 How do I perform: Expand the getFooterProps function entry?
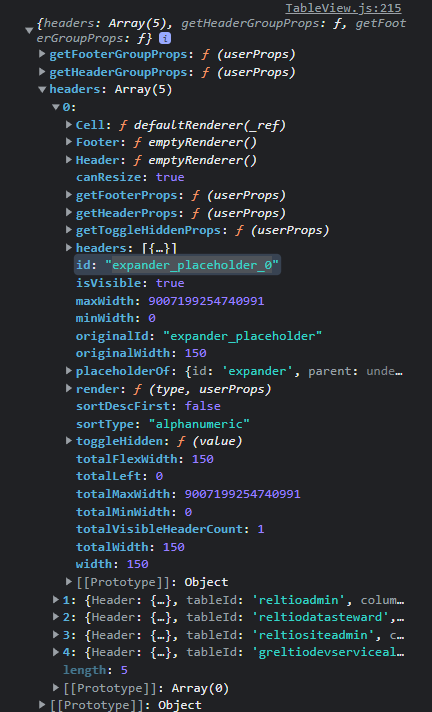[x=69, y=195]
